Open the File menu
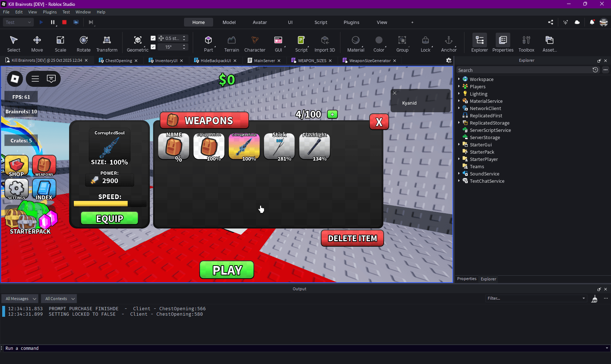Viewport: 611px width, 364px height. tap(6, 12)
